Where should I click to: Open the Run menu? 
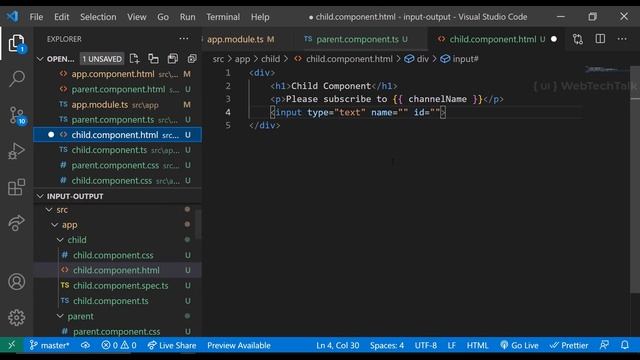(x=187, y=17)
